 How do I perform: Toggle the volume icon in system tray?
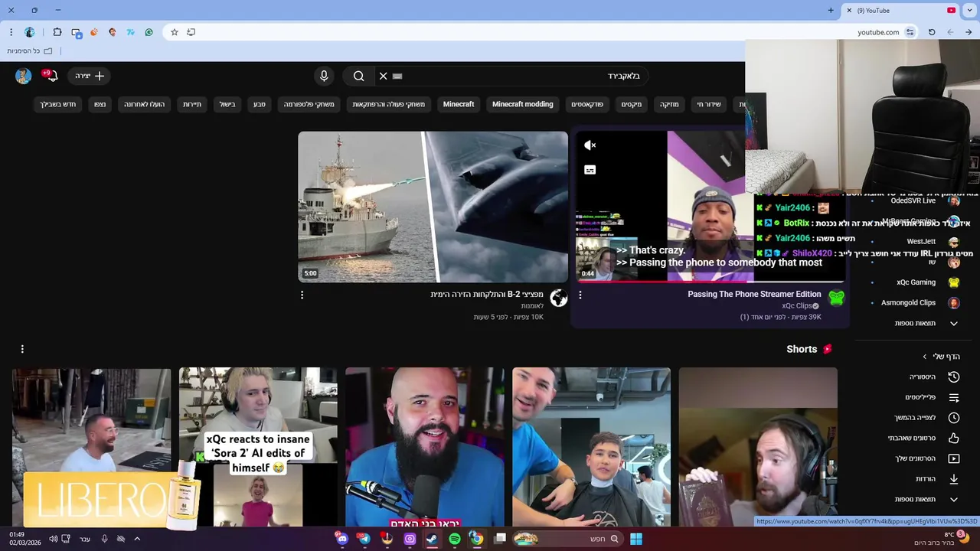click(x=53, y=539)
